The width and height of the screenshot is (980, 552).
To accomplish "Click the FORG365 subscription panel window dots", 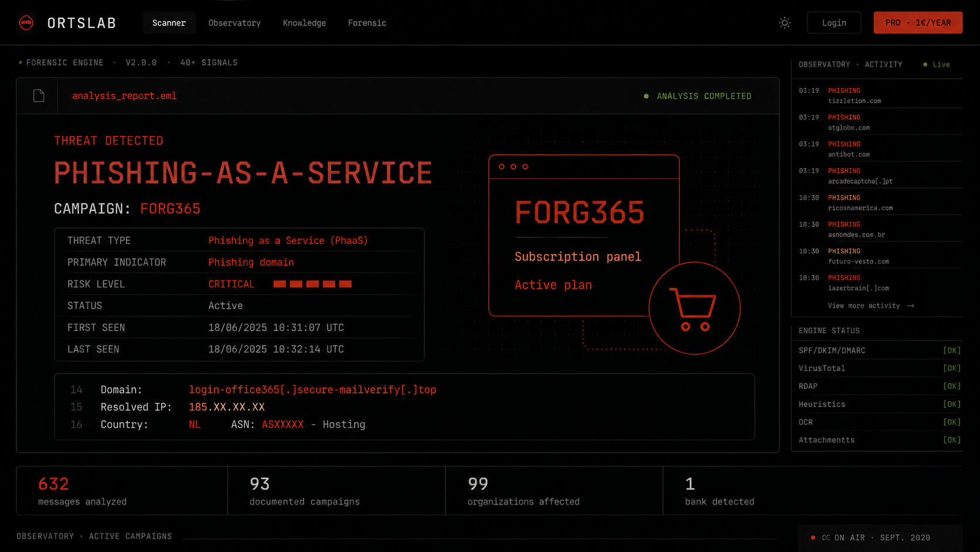I will [513, 167].
